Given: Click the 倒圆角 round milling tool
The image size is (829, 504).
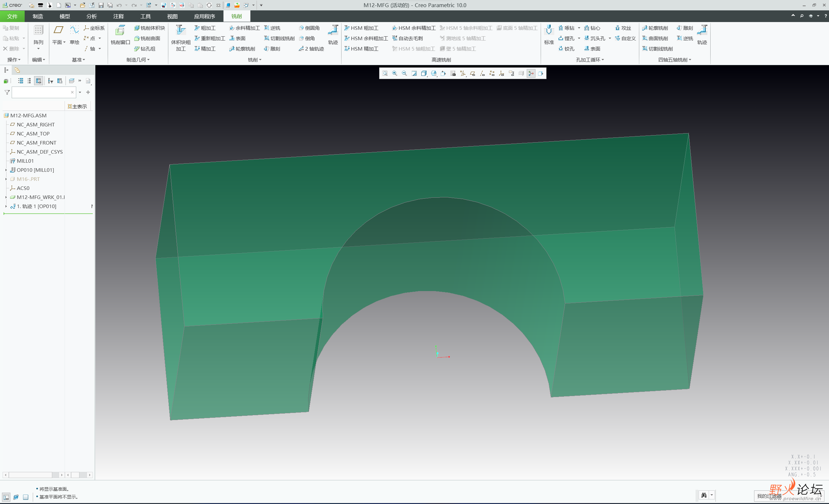Looking at the screenshot, I should [309, 28].
